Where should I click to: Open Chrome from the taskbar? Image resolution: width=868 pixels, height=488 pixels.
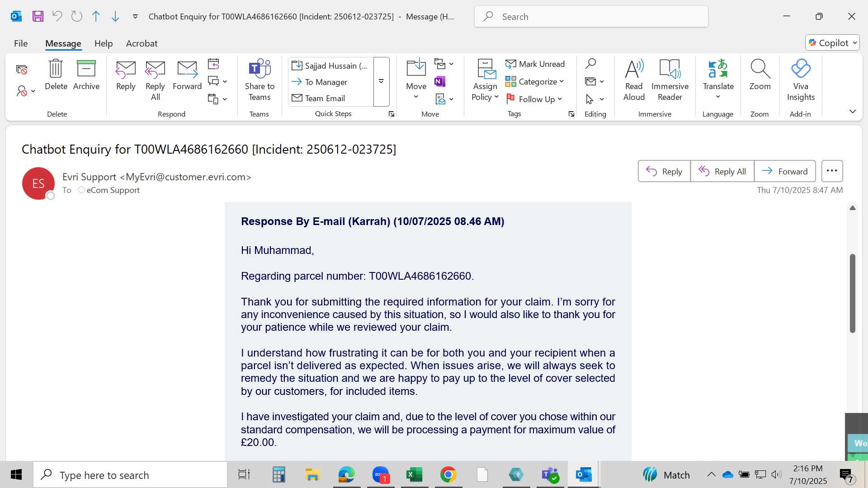coord(448,474)
